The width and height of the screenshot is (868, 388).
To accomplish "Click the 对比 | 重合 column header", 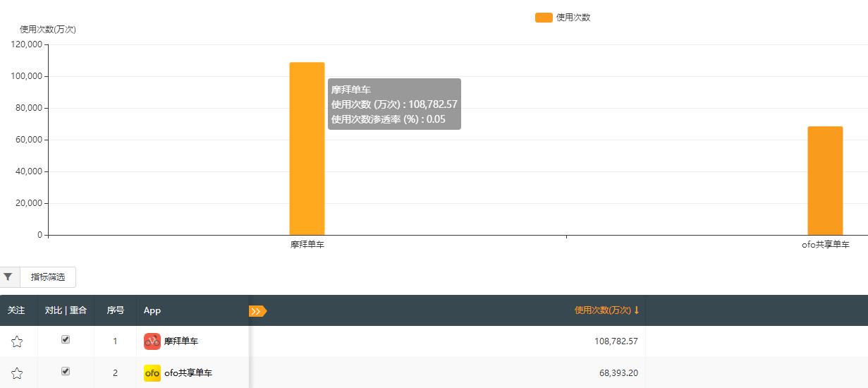I will 66,310.
